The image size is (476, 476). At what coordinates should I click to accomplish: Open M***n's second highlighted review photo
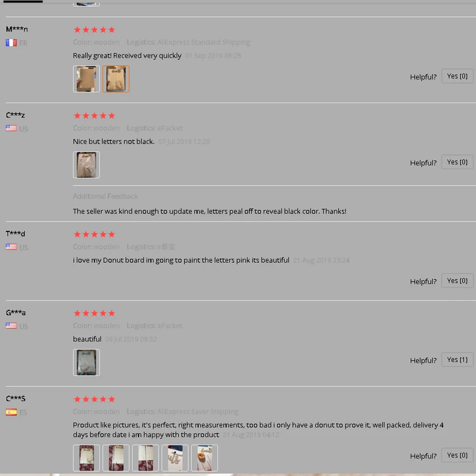pyautogui.click(x=116, y=79)
